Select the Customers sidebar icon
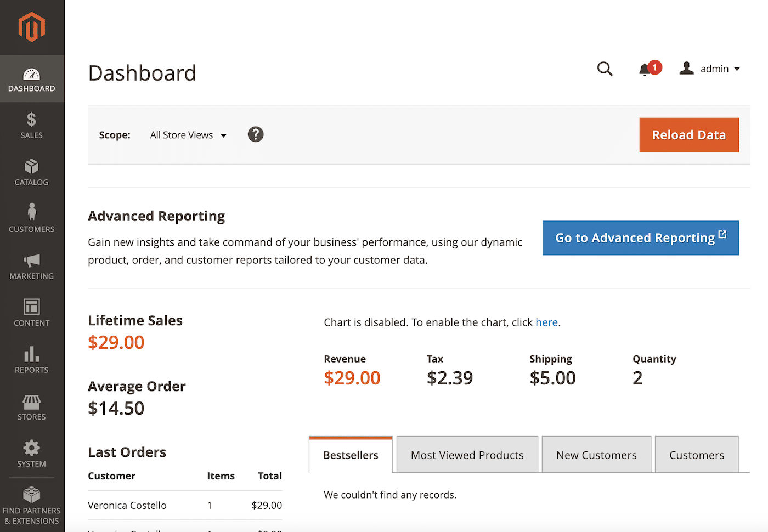The height and width of the screenshot is (532, 768). 31,218
